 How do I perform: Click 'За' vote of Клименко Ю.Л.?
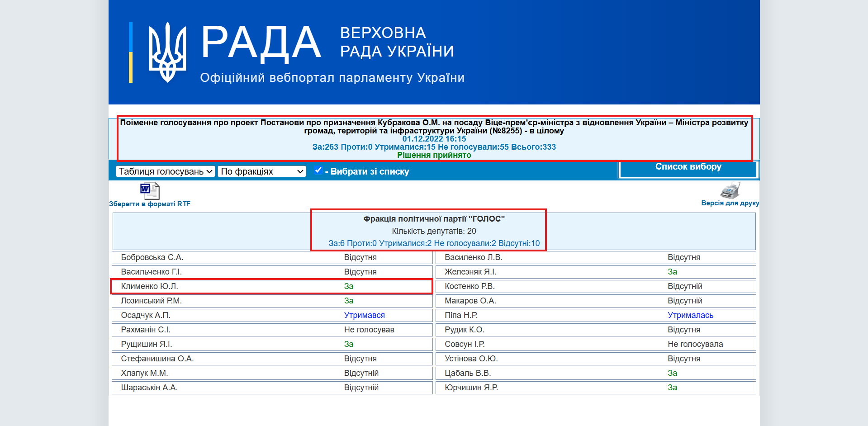tap(349, 286)
